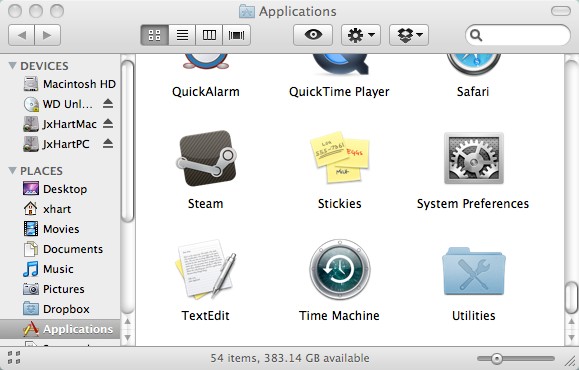Viewport: 579px width, 370px height.
Task: Eject the WD Unl... drive
Action: click(108, 104)
